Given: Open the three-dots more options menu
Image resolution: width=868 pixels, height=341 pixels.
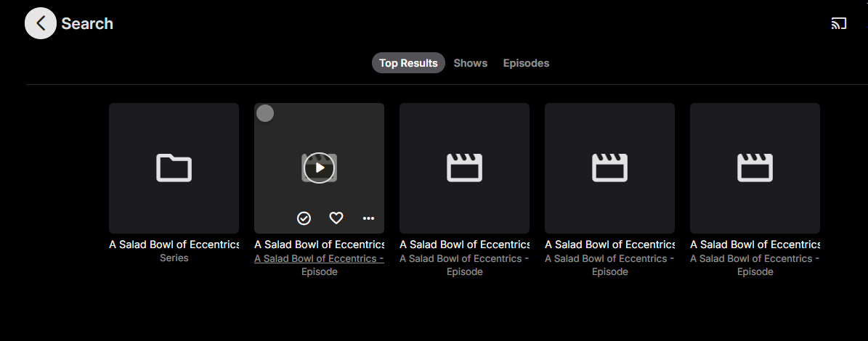Looking at the screenshot, I should pyautogui.click(x=368, y=218).
